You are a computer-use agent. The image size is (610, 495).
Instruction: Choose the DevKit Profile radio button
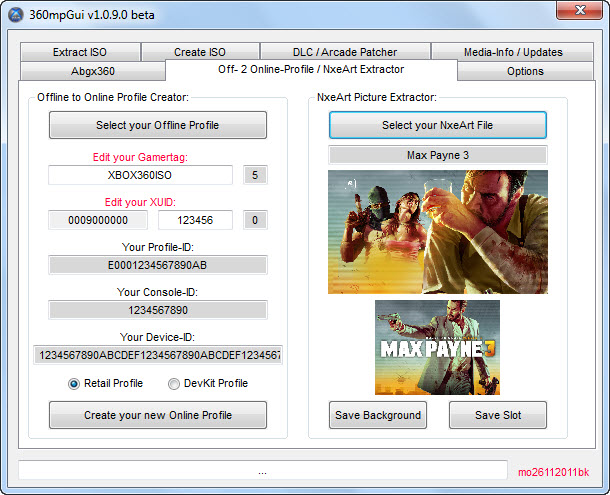pyautogui.click(x=174, y=384)
